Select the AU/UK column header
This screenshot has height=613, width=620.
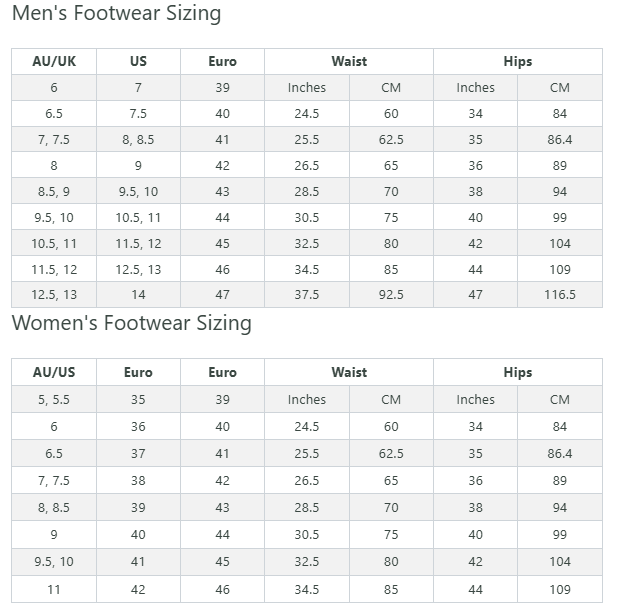(x=54, y=61)
